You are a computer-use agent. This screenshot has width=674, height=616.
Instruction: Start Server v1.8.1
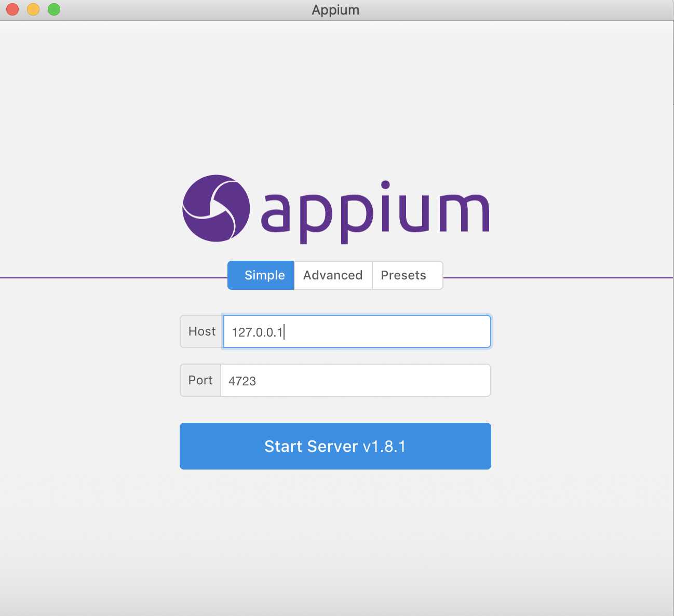coord(335,446)
